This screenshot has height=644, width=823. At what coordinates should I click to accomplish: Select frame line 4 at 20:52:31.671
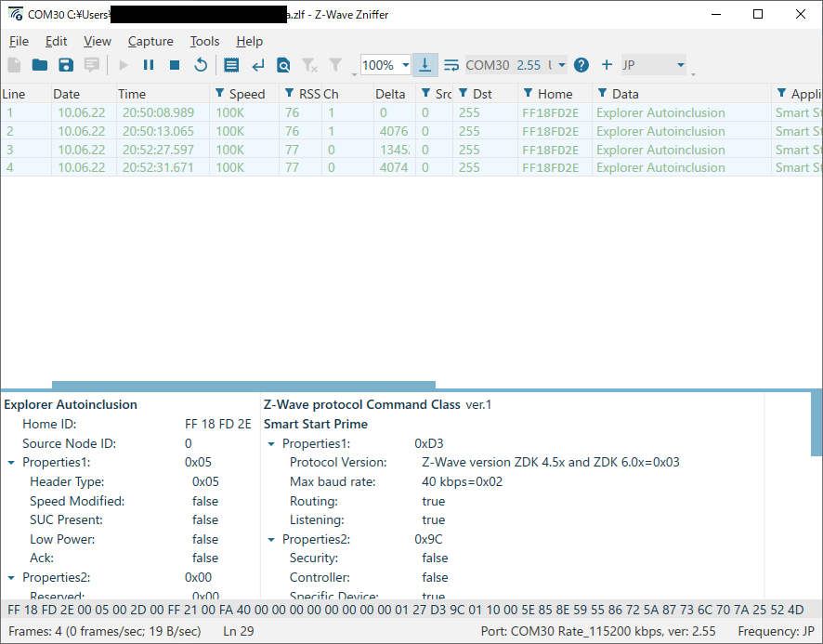(411, 167)
